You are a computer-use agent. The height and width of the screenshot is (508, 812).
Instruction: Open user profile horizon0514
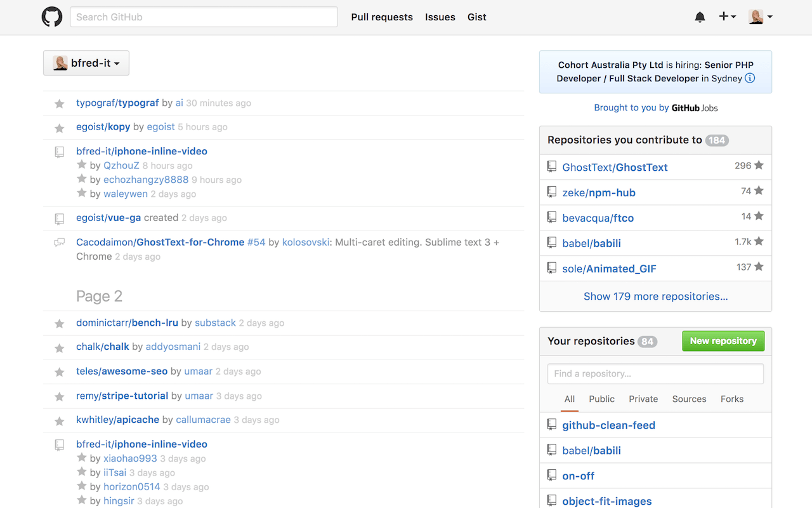(132, 486)
